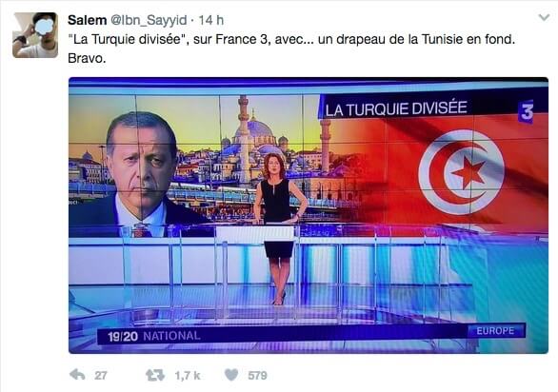Open the tweet options chevron menu
This screenshot has width=558, height=392.
[x=544, y=17]
